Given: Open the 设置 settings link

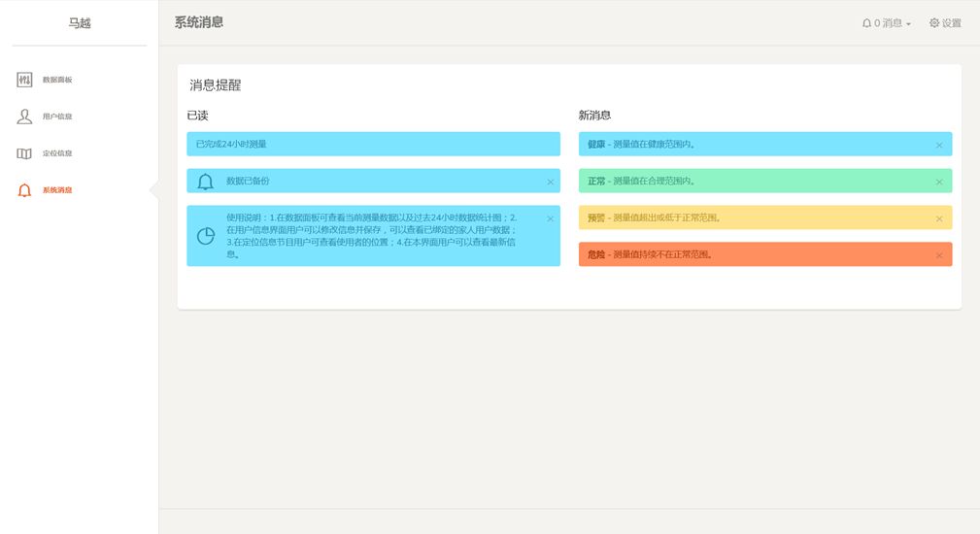Looking at the screenshot, I should 952,23.
